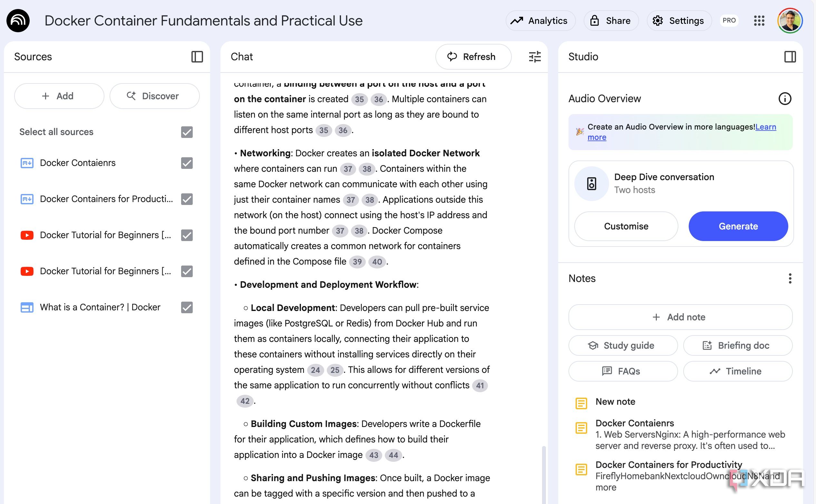Screen dimensions: 816x504
Task: Click What is a Container web icon
Action: pyautogui.click(x=27, y=307)
